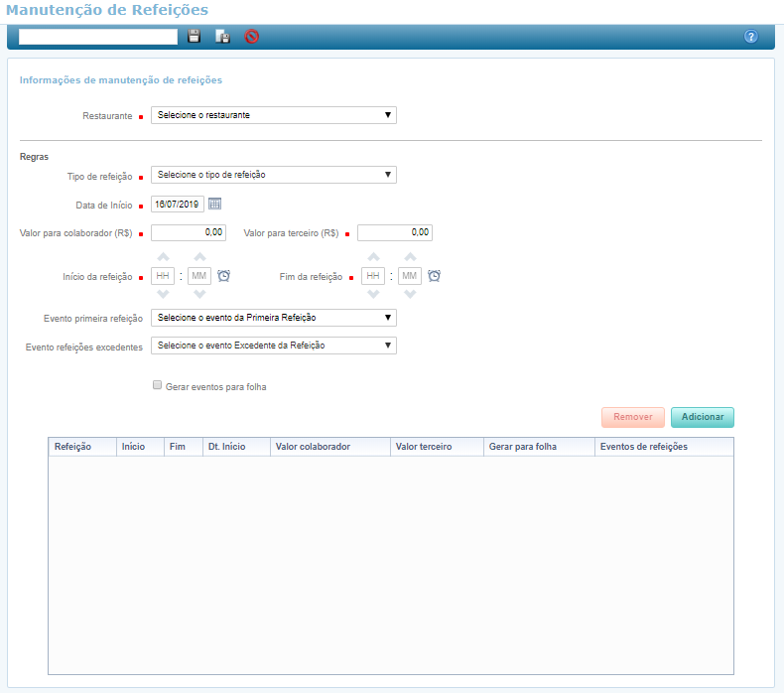Click the save (floppy disk) toolbar icon

pos(195,37)
